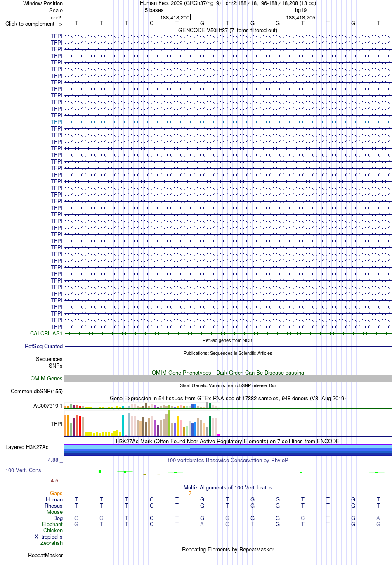Screen dimensions: 392x565
Task: Click the orange Gaps label
Action: [56, 493]
